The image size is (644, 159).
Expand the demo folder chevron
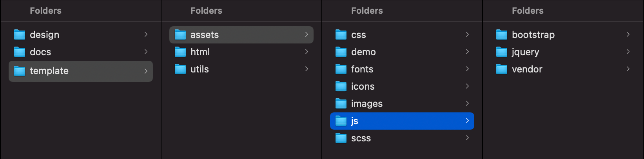click(467, 52)
